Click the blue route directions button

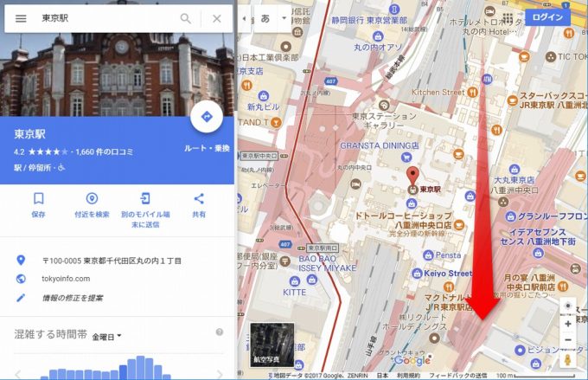coord(207,117)
